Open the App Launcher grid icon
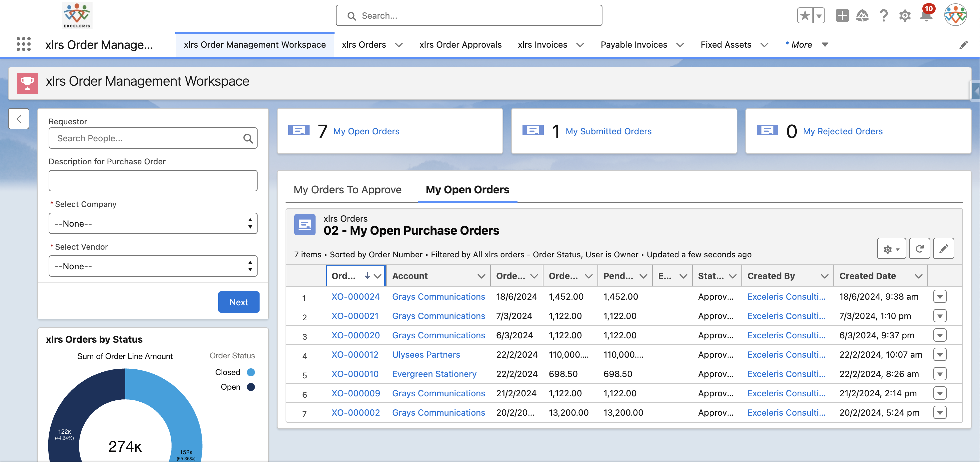 (x=24, y=44)
